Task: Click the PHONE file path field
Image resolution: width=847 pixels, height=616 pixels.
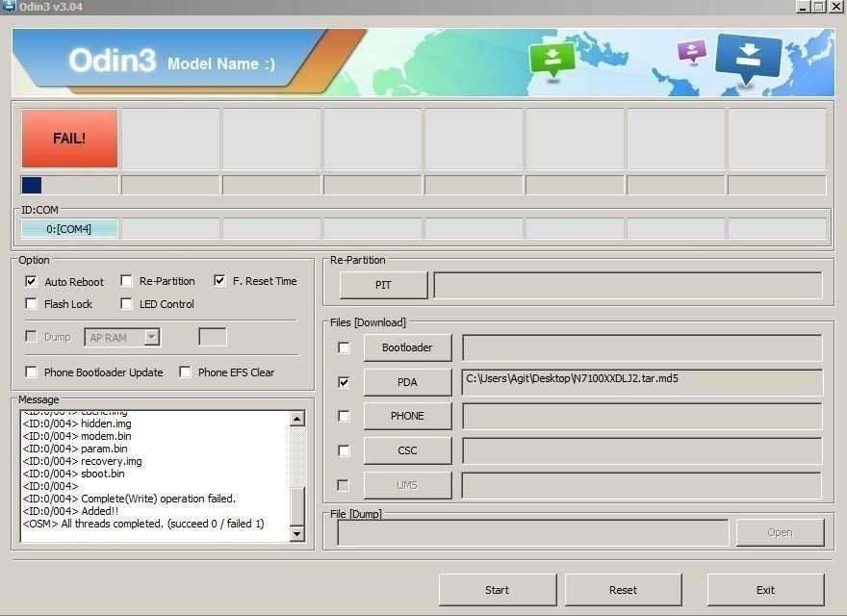Action: coord(642,416)
